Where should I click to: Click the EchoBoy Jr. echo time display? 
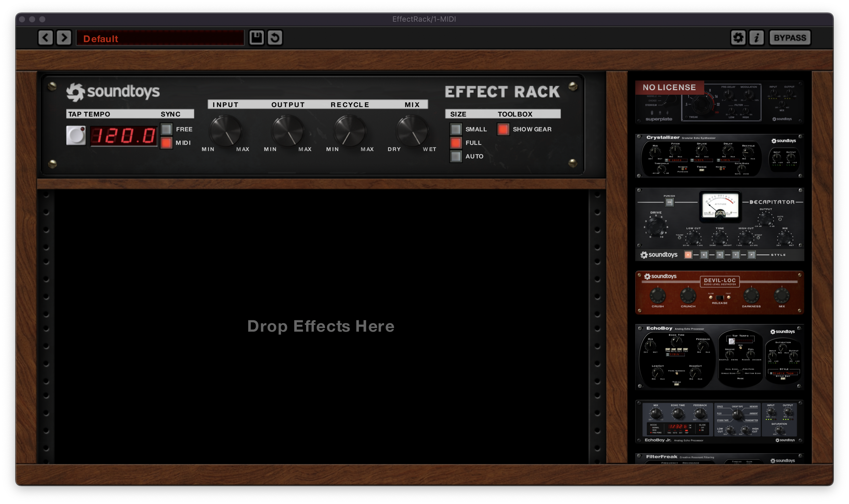tap(678, 427)
